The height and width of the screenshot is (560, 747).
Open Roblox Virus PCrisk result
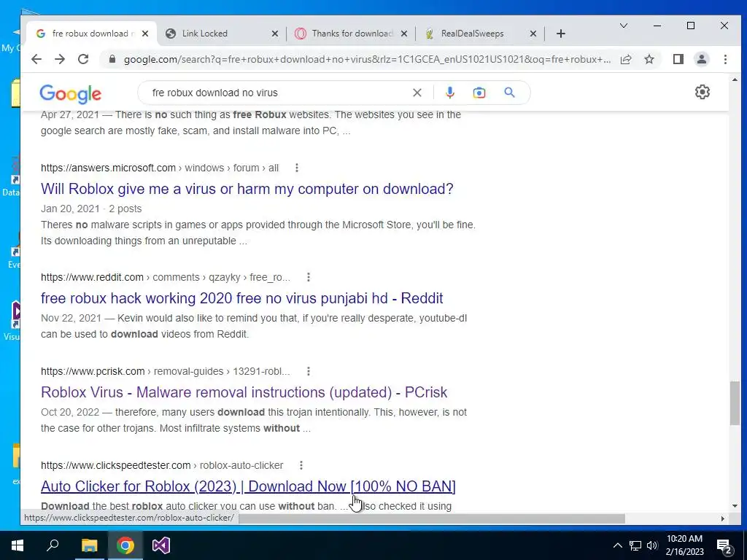pos(244,392)
